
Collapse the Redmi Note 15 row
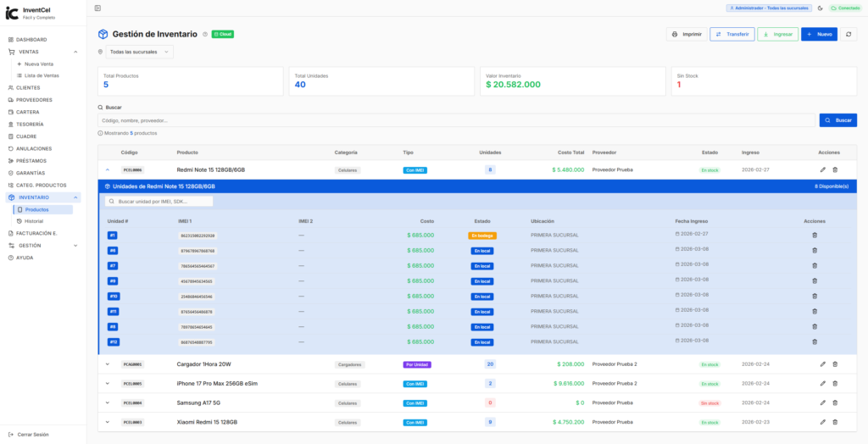click(x=108, y=169)
